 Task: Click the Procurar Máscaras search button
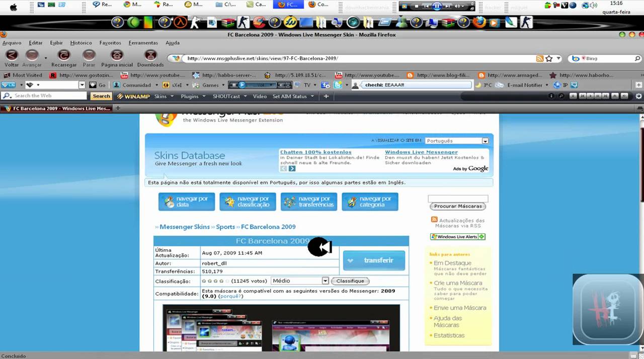tap(458, 206)
